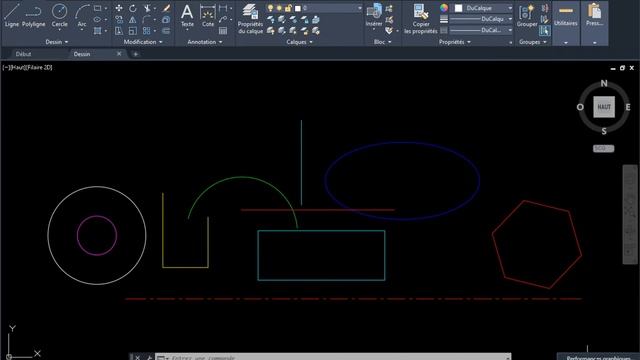Click the Explode (Décomposer) icon
640x360 pixels.
tap(166, 19)
